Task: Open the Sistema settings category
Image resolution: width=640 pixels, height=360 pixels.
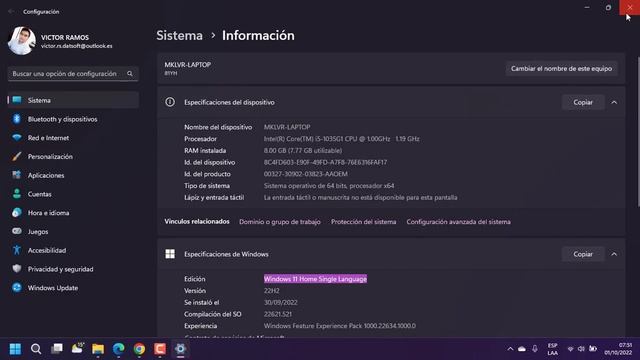Action: pyautogui.click(x=73, y=100)
